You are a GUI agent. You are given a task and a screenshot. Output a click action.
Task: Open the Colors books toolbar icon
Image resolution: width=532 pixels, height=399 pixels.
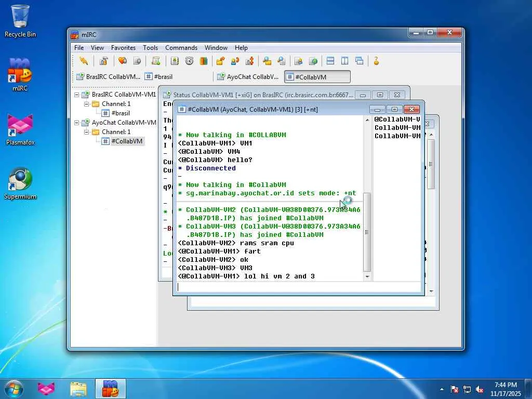pyautogui.click(x=204, y=61)
